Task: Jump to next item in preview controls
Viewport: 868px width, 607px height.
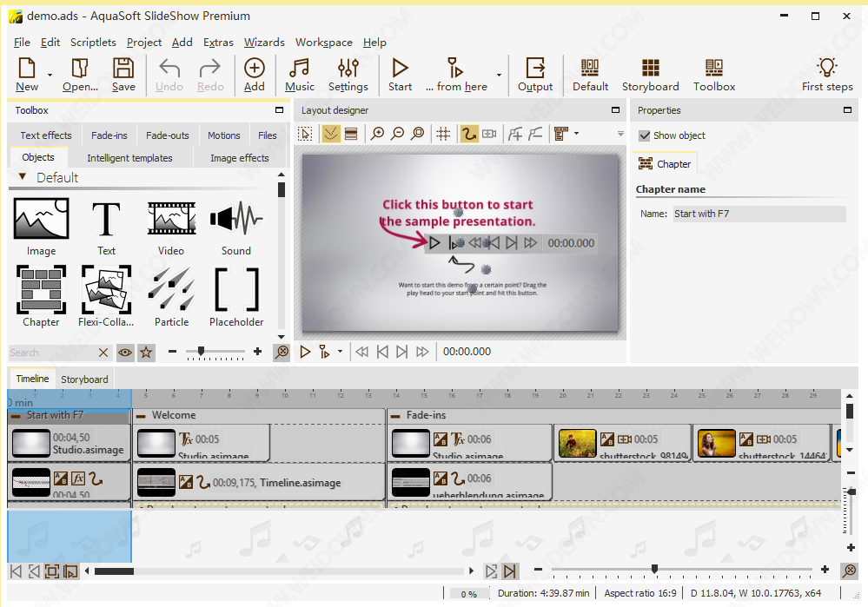Action: click(x=402, y=352)
